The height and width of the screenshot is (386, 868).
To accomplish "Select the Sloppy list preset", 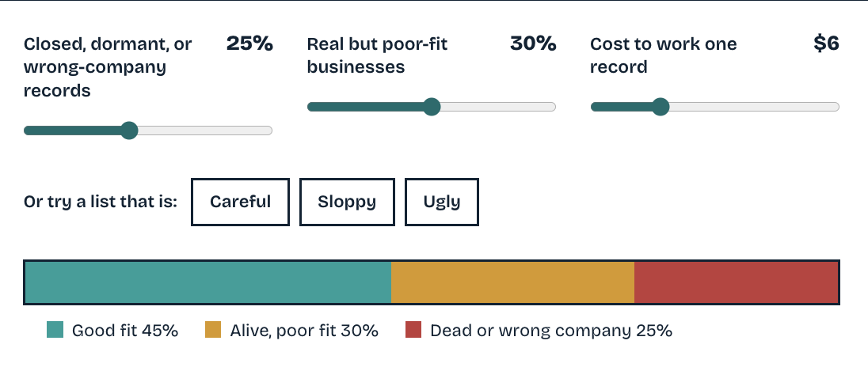I will point(347,202).
